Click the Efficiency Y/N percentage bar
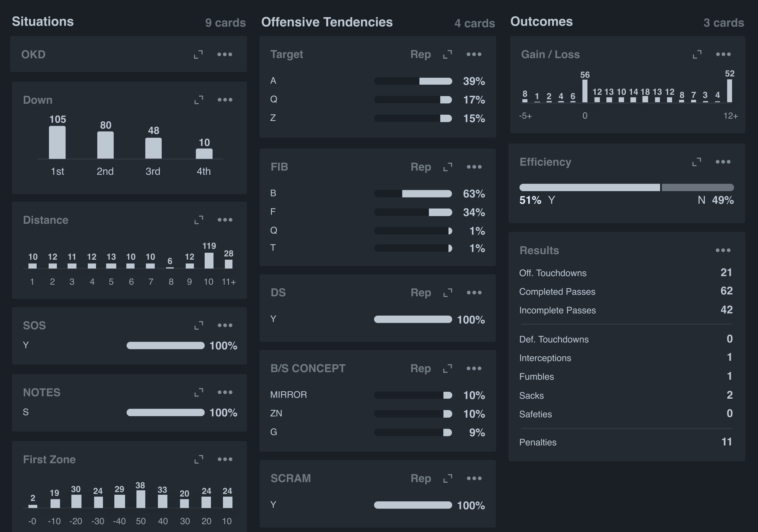The height and width of the screenshot is (532, 758). click(x=626, y=188)
